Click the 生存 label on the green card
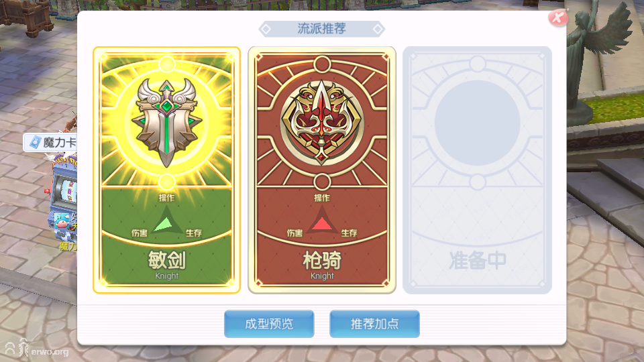Image resolution: width=644 pixels, height=362 pixels. point(194,233)
